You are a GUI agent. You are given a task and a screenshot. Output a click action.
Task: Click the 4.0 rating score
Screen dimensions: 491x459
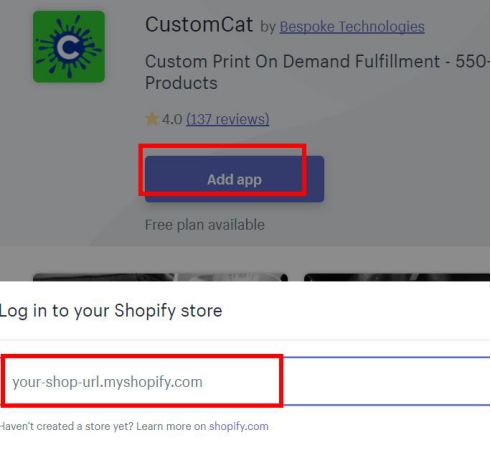172,119
